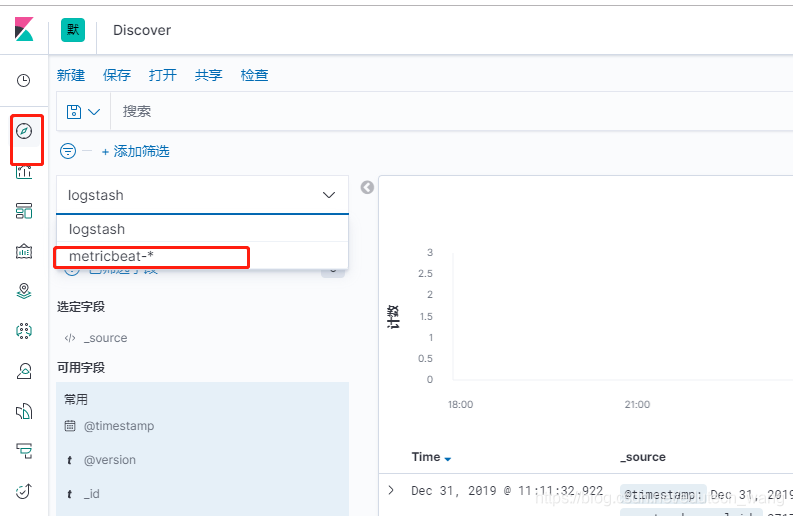Click the _id string type icon

(x=69, y=494)
